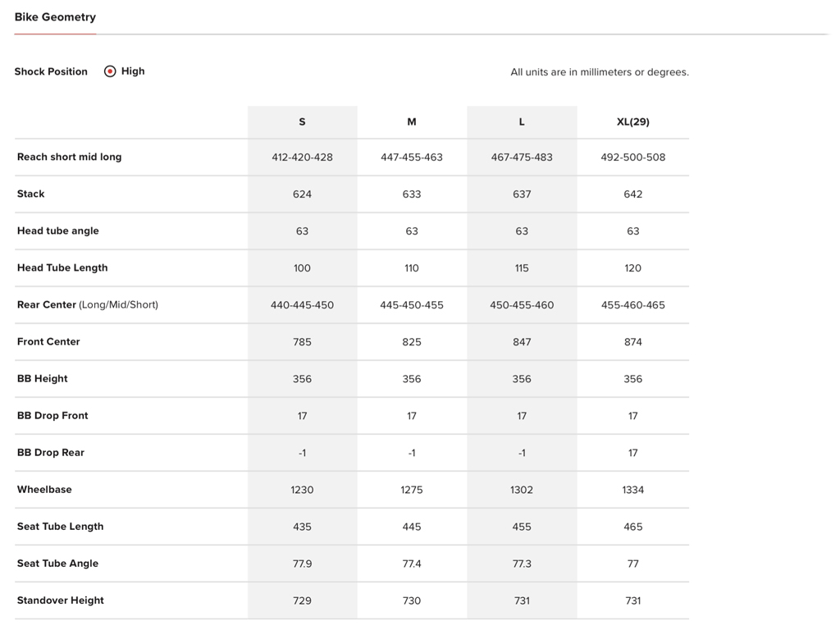
Task: Click the L size column header
Action: 522,121
